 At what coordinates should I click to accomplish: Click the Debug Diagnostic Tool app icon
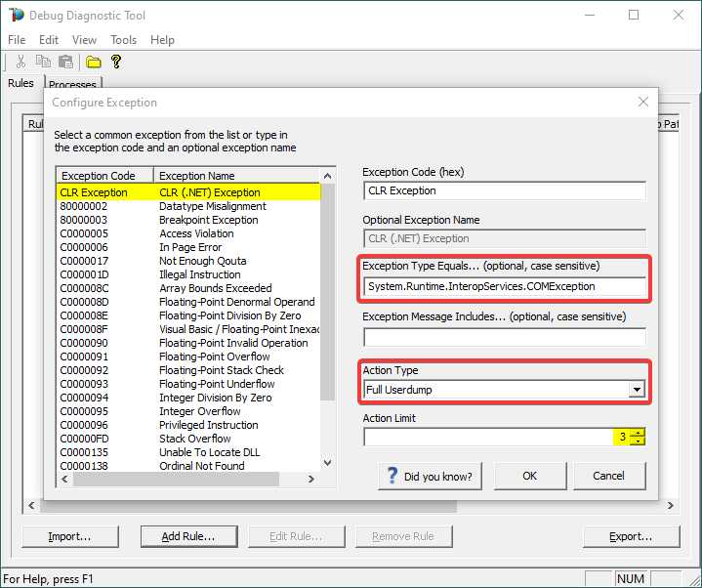coord(16,16)
